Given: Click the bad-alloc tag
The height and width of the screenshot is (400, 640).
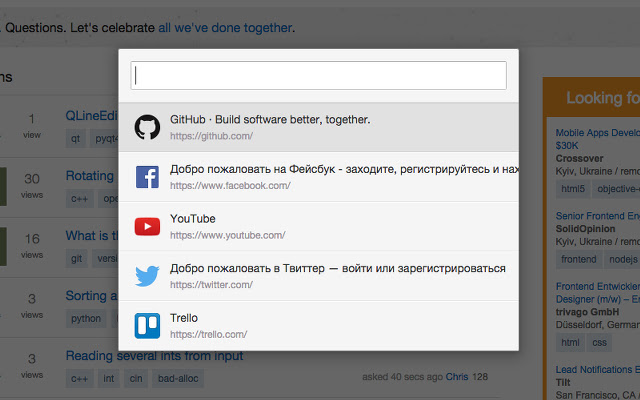Looking at the screenshot, I should point(178,378).
